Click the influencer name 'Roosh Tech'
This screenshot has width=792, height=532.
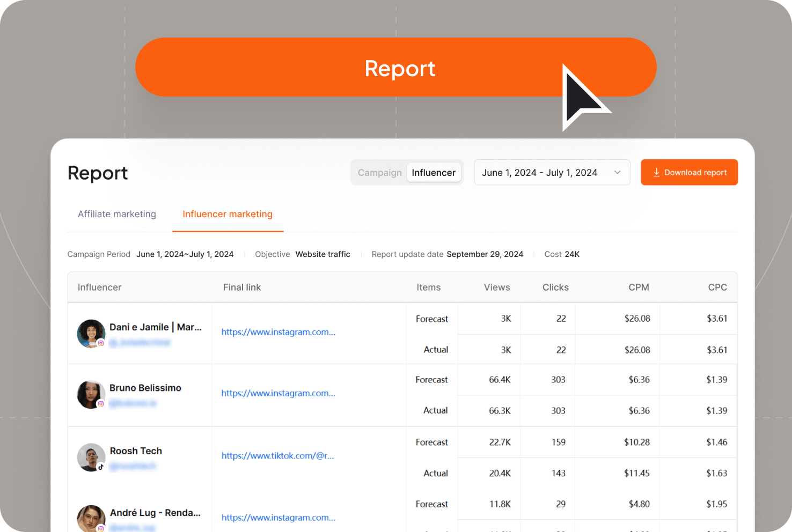point(136,451)
